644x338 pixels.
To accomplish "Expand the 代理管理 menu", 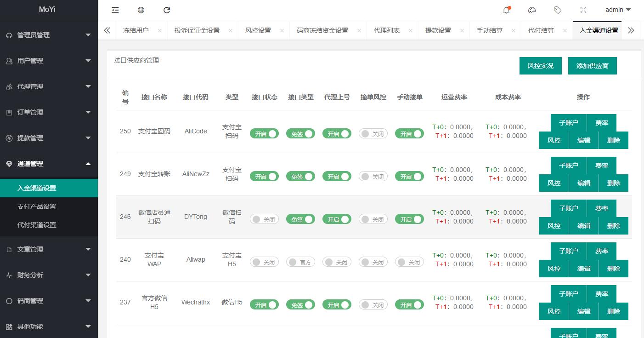I will (x=88, y=86).
